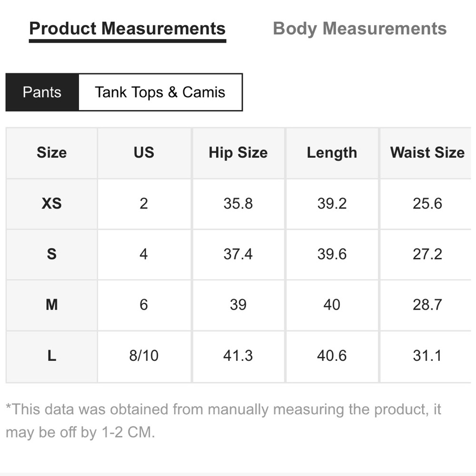Click the 39.6 length value

pos(332,254)
